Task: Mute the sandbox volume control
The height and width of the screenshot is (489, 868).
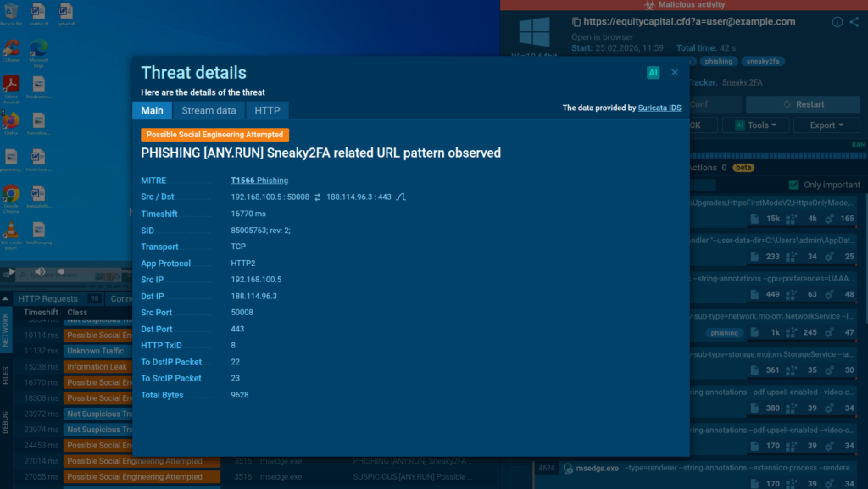Action: point(40,272)
